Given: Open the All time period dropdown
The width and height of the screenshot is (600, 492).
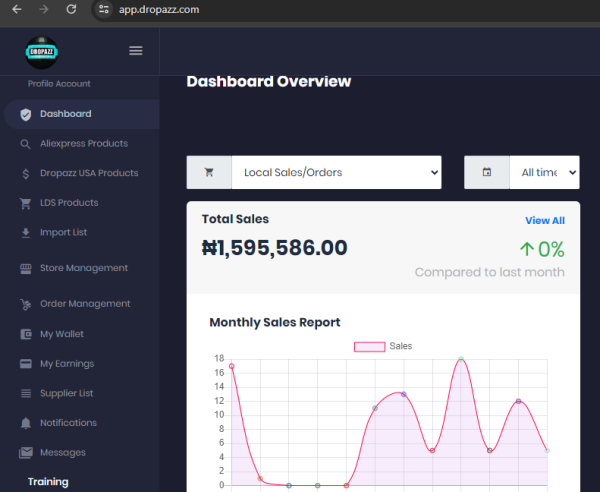Looking at the screenshot, I should point(544,172).
